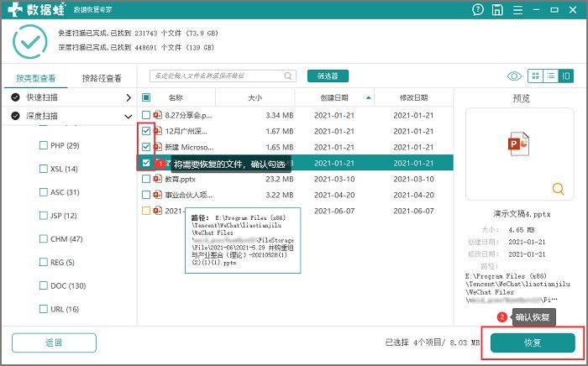Click the 1.67 MB size cell
The image size is (588, 366).
pyautogui.click(x=280, y=131)
